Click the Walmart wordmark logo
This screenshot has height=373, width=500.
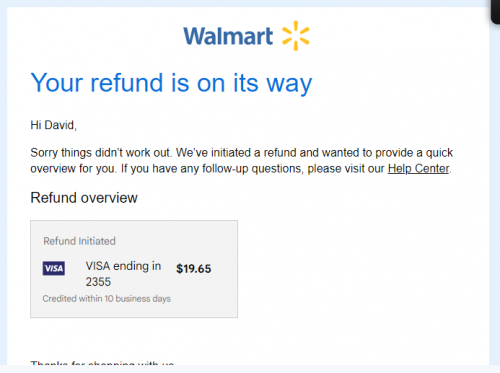(228, 36)
